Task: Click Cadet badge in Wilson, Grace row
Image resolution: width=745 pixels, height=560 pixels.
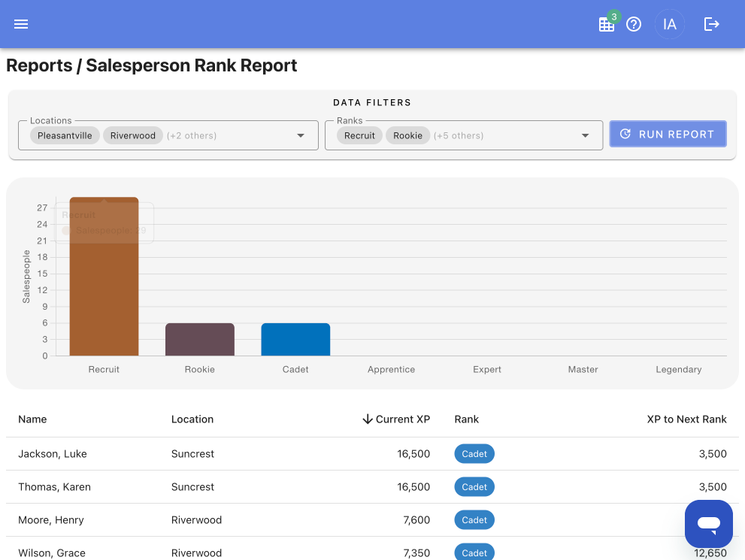Action: [x=474, y=552]
